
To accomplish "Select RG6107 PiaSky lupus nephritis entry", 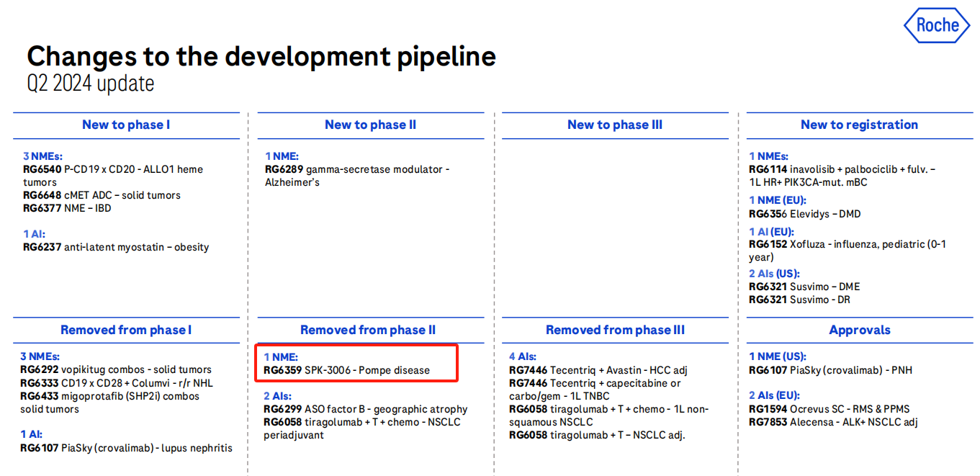I will click(x=127, y=448).
